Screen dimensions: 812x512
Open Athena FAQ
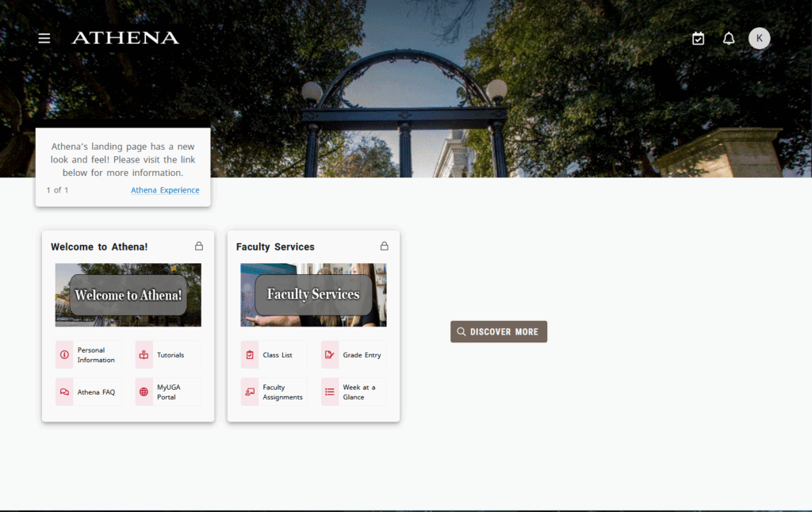click(x=88, y=392)
